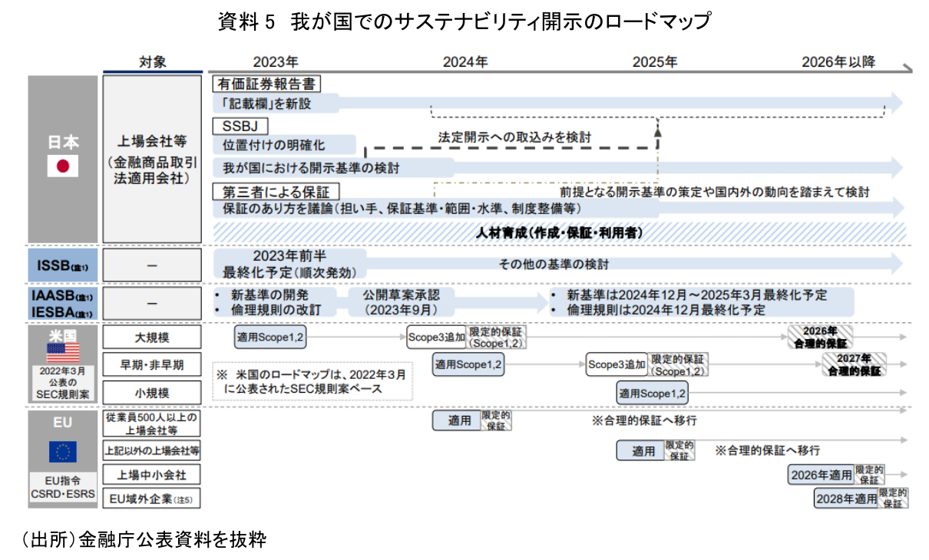Select the text 法定開示への取込みを検討

[514, 137]
